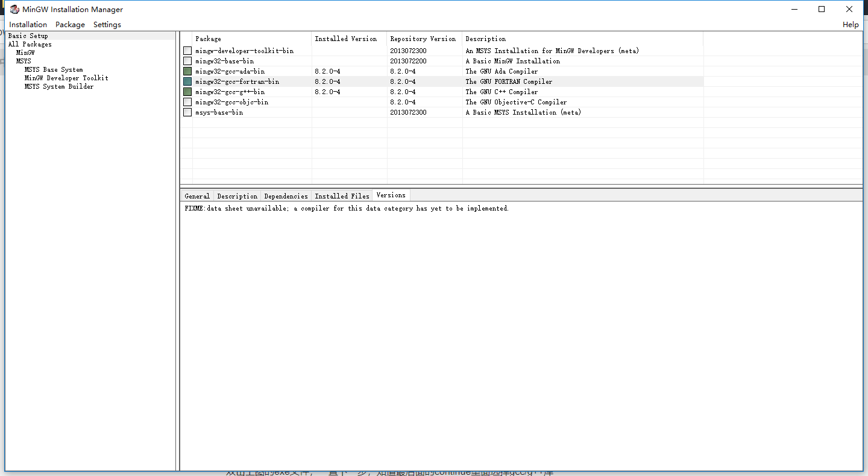Click 'An MSYS Installation for MinGW Developers' description

click(552, 51)
